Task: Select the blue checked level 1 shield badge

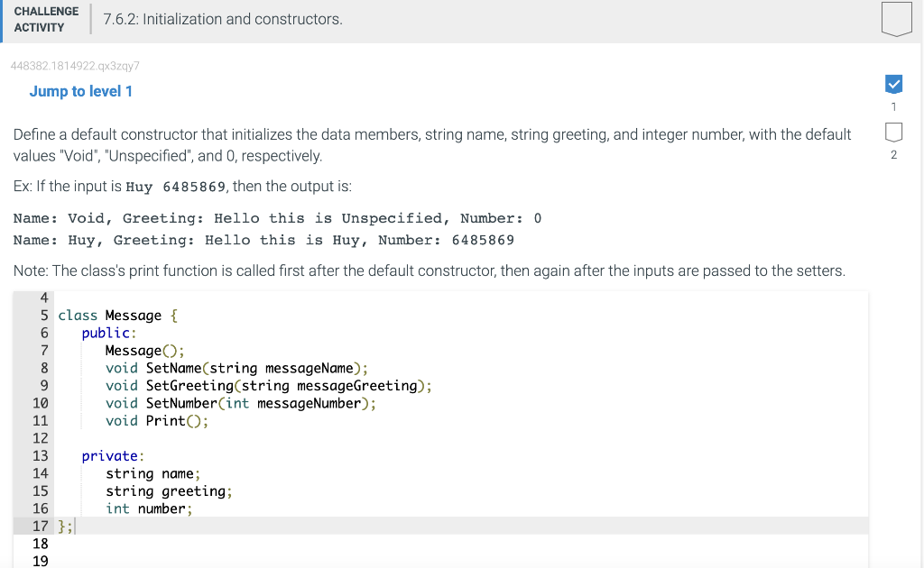Action: point(893,84)
